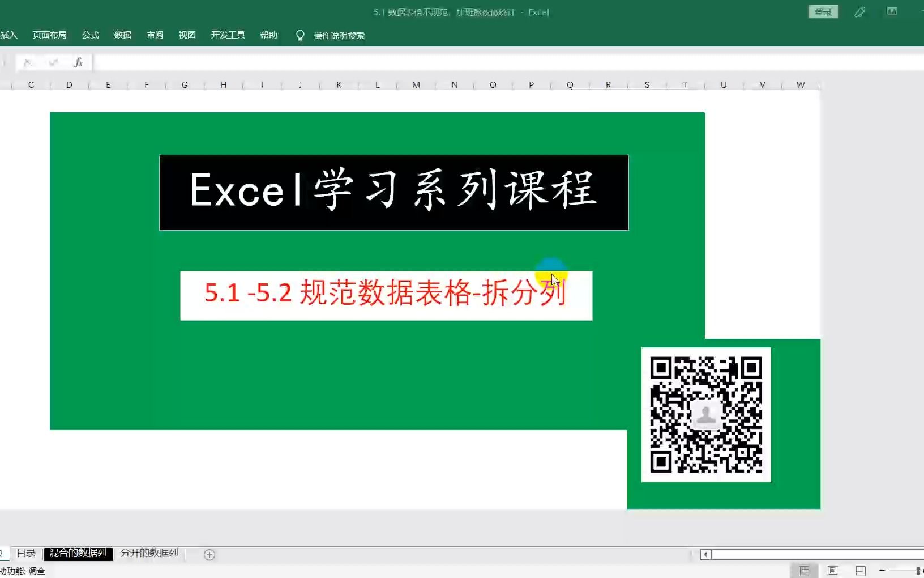Screen dimensions: 924x578
Task: Select column header K
Action: pos(339,84)
